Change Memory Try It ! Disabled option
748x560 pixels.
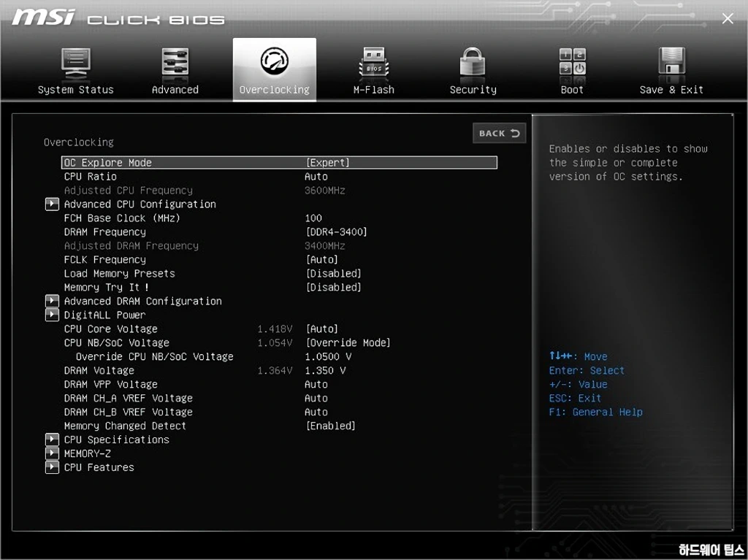point(333,287)
